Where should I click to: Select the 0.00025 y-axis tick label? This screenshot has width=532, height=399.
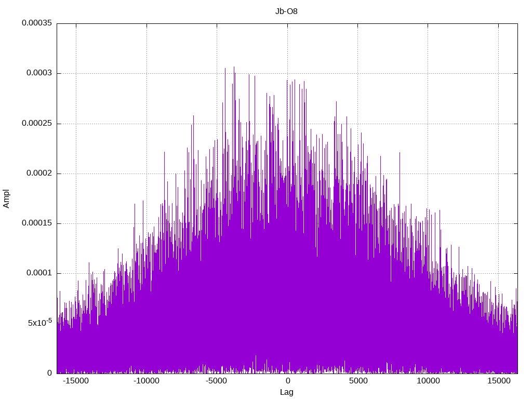37,123
